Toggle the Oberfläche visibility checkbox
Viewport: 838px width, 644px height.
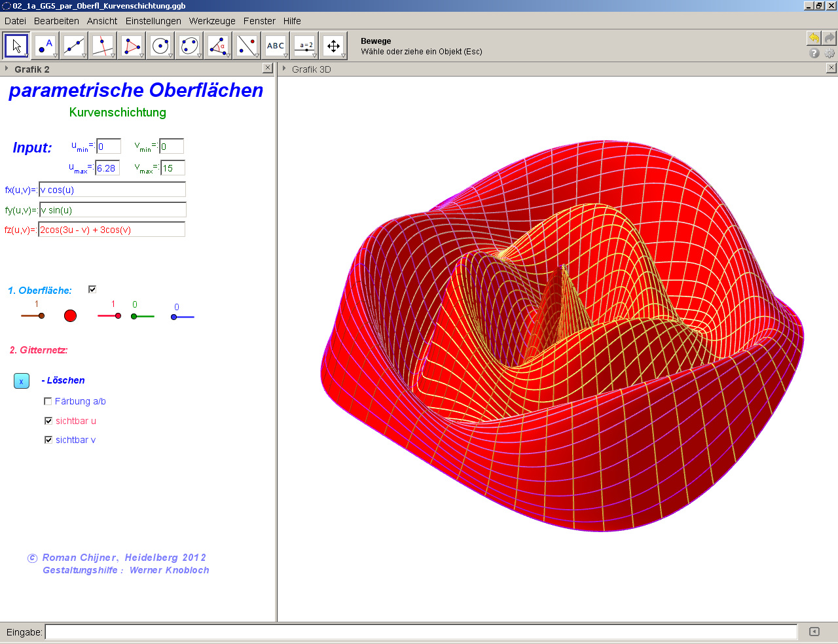92,289
